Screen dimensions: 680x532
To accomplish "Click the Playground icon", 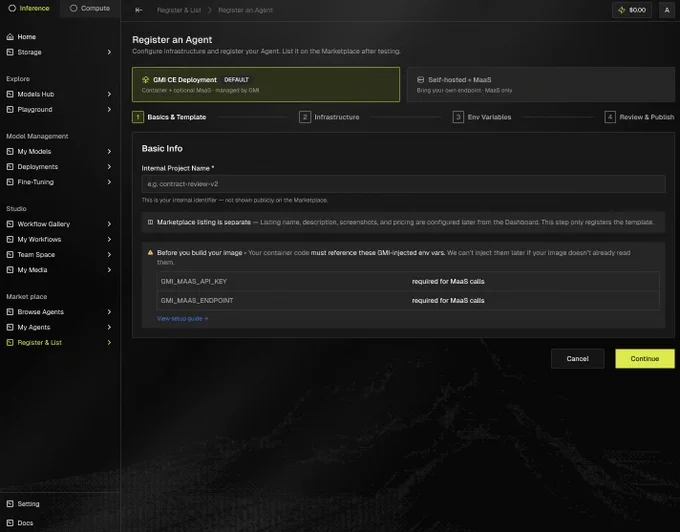I will tap(10, 109).
